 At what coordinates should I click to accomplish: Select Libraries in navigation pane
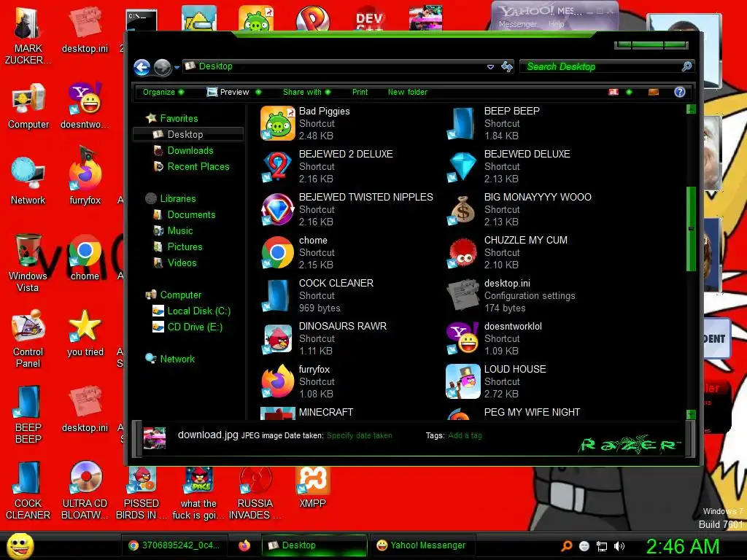click(x=178, y=198)
